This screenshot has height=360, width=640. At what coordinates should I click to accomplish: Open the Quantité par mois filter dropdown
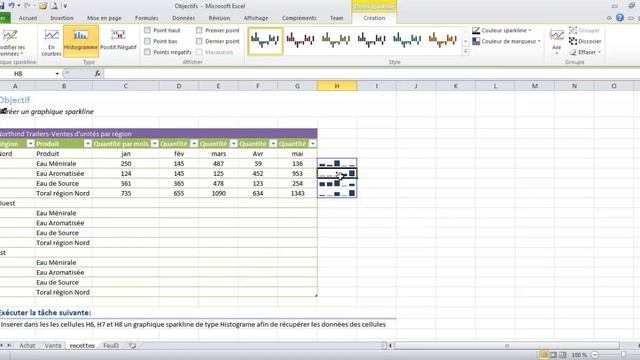(x=154, y=144)
